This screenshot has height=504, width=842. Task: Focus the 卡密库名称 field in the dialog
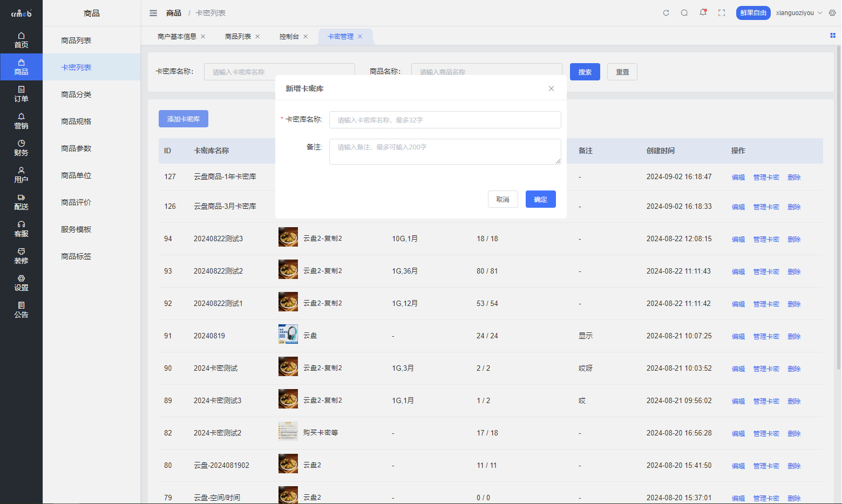click(445, 120)
